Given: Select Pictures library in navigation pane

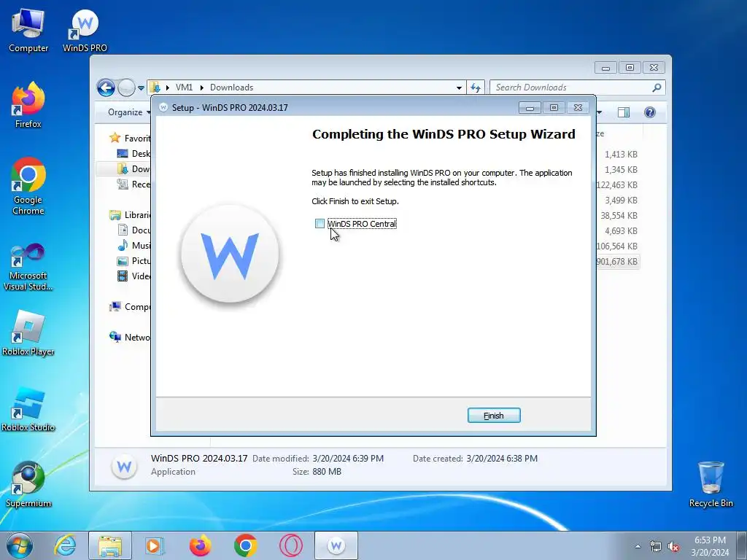Looking at the screenshot, I should [x=133, y=260].
